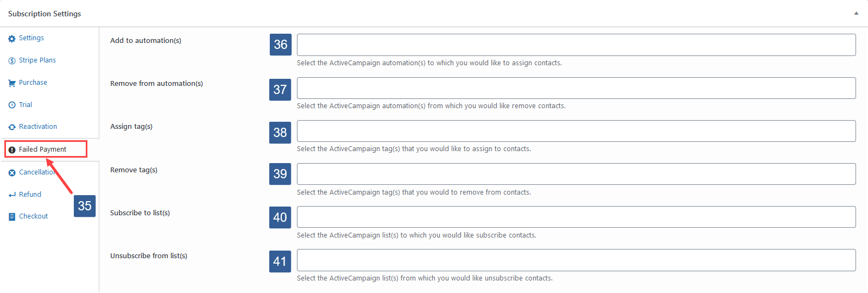Image resolution: width=868 pixels, height=293 pixels.
Task: Click the Refund return-arrow icon
Action: pos(12,195)
